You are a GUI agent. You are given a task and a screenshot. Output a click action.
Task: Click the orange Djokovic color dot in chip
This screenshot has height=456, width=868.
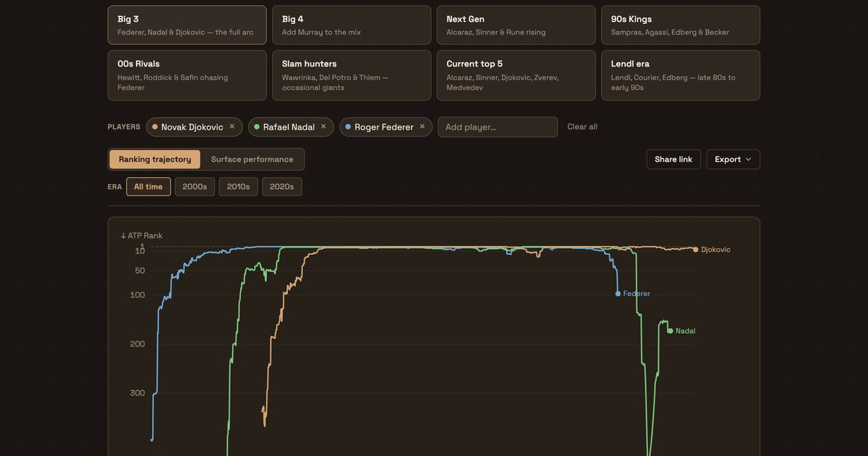155,127
